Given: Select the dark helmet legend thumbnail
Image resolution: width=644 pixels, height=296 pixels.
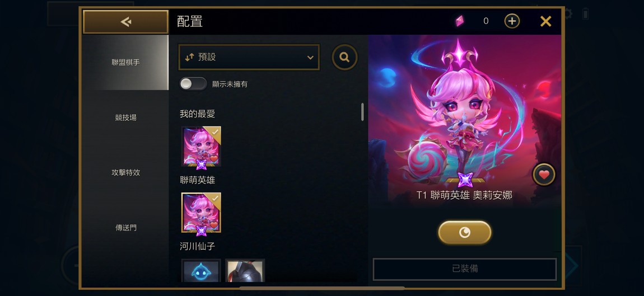Looking at the screenshot, I should [245, 270].
